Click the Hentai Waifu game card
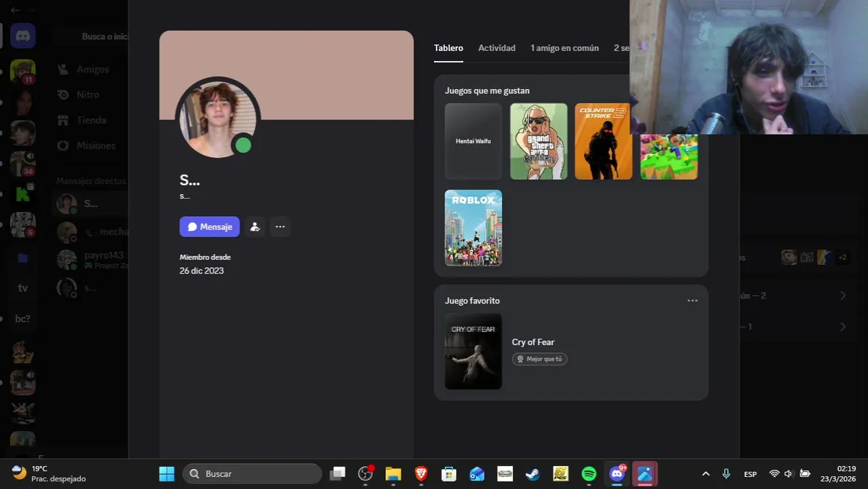 coord(473,141)
